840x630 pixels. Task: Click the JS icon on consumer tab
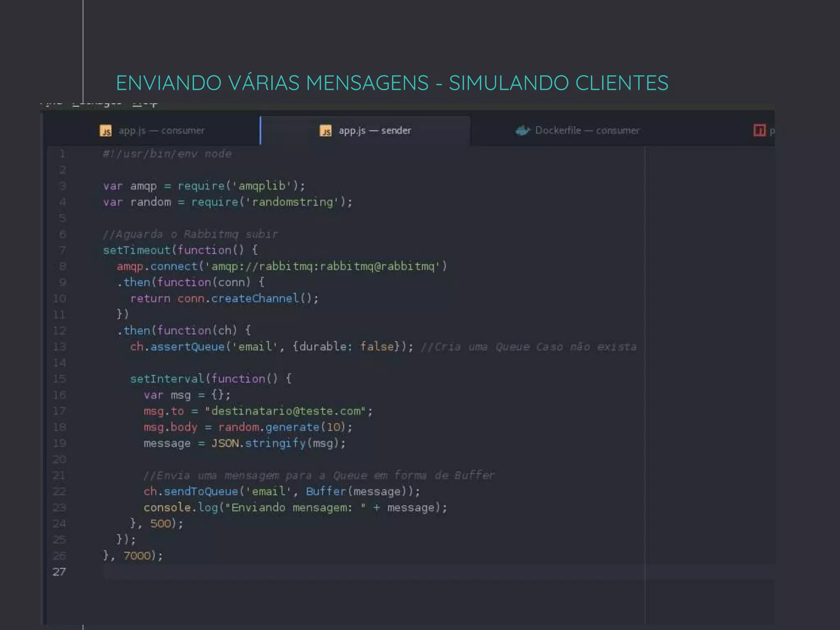tap(106, 131)
